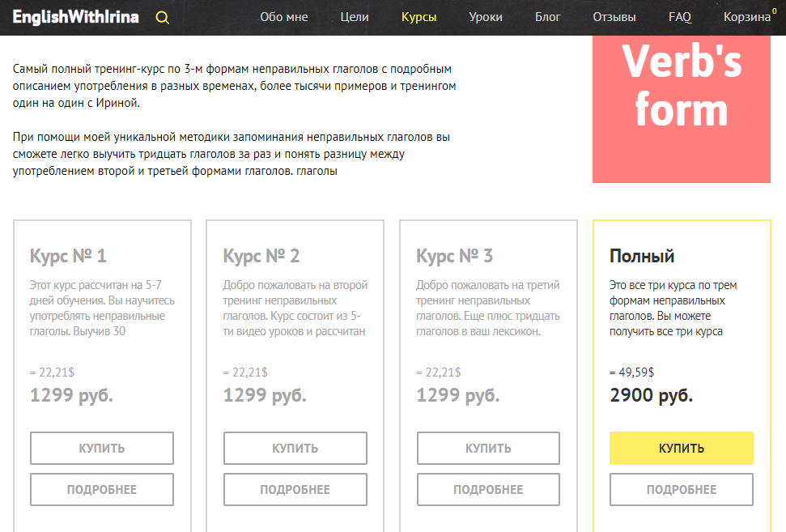Open ПОДРОБНЕЕ details for Курс № 2
This screenshot has width=786, height=532.
coord(295,489)
